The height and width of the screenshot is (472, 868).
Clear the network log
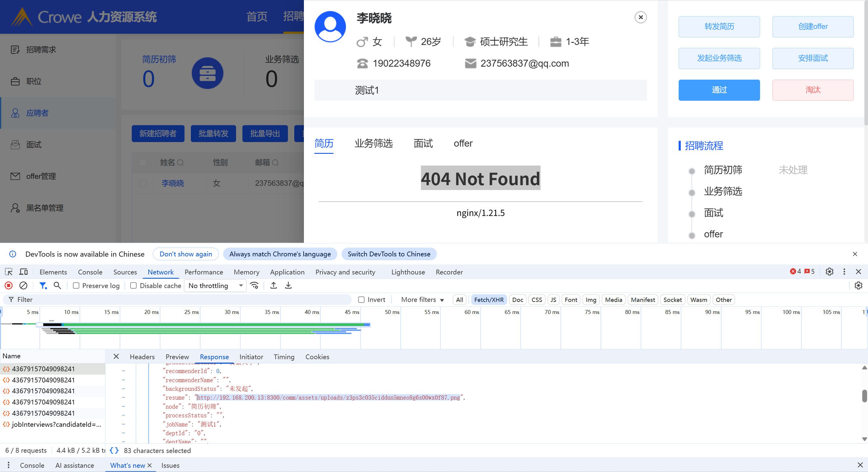pos(23,286)
